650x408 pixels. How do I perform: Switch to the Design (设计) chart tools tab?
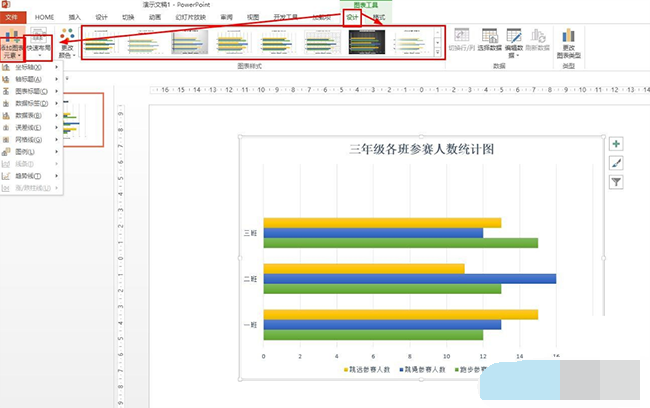pyautogui.click(x=351, y=17)
